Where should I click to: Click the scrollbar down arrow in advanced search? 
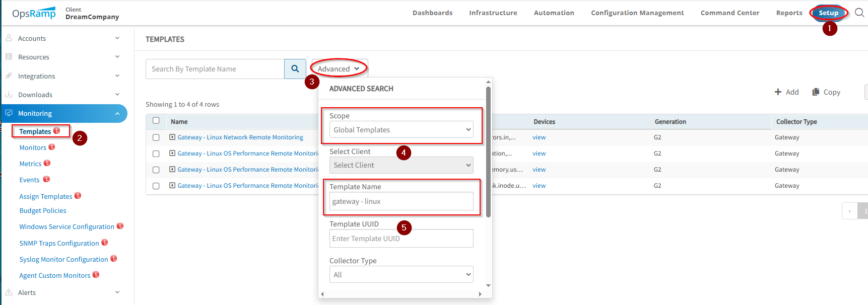coord(488,285)
